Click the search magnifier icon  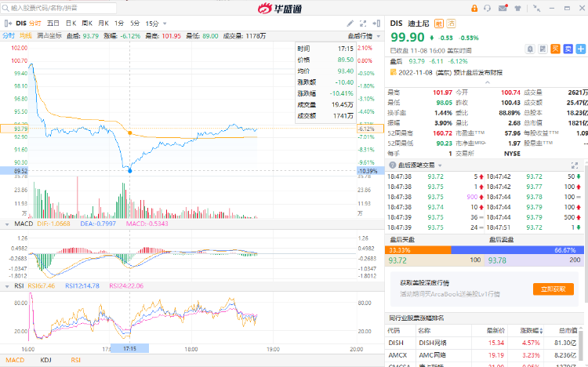pyautogui.click(x=5, y=8)
